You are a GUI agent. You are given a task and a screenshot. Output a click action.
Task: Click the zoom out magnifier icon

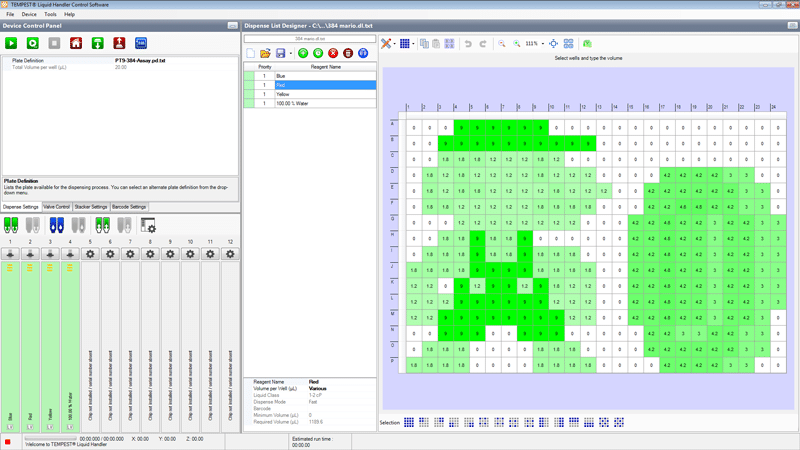click(502, 44)
